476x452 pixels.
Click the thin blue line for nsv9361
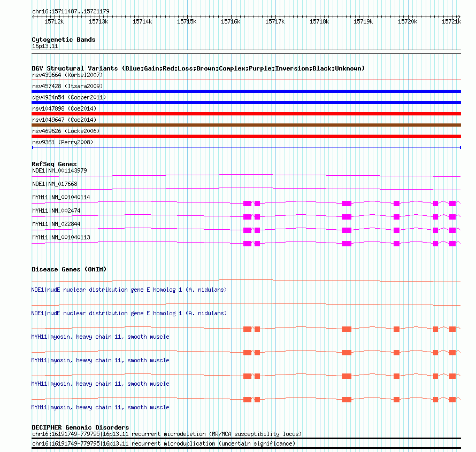[246, 147]
